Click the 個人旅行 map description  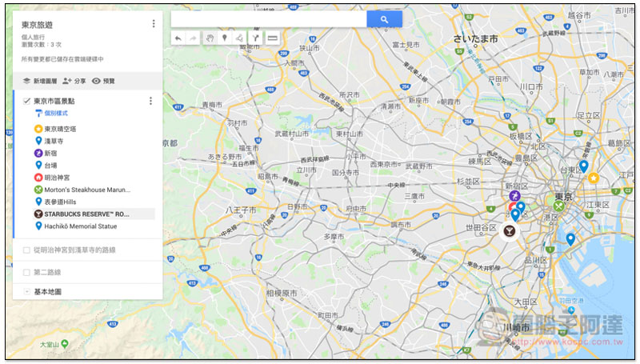pyautogui.click(x=33, y=37)
